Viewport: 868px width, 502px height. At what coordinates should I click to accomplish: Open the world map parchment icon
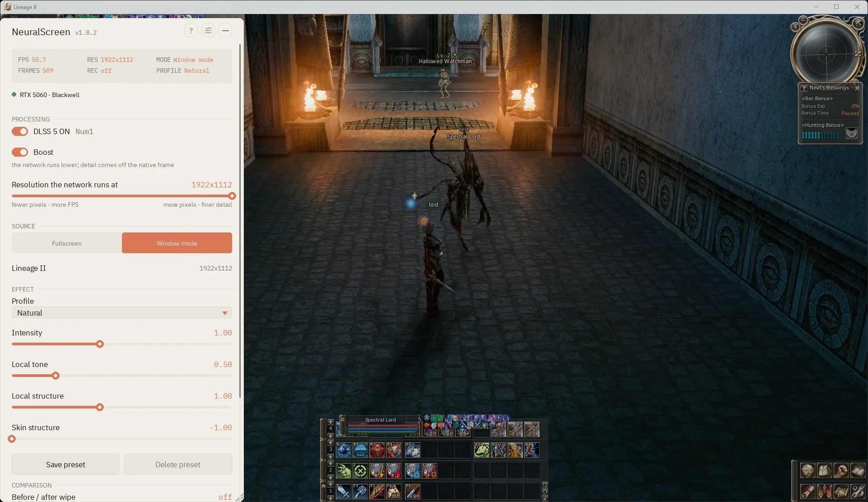[x=841, y=491]
